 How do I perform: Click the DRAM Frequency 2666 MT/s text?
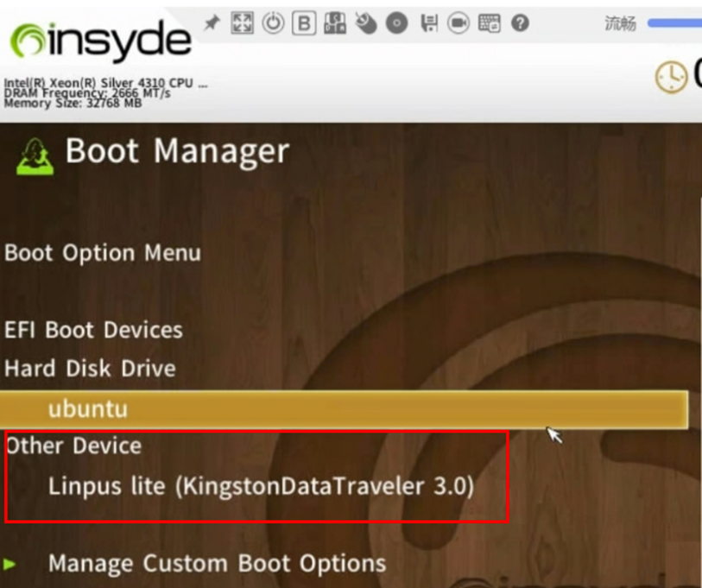87,93
